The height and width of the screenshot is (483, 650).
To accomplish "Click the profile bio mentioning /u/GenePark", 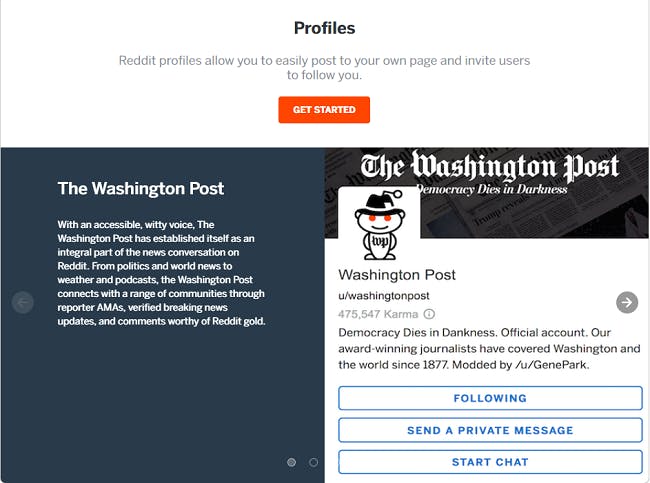I will pyautogui.click(x=489, y=349).
